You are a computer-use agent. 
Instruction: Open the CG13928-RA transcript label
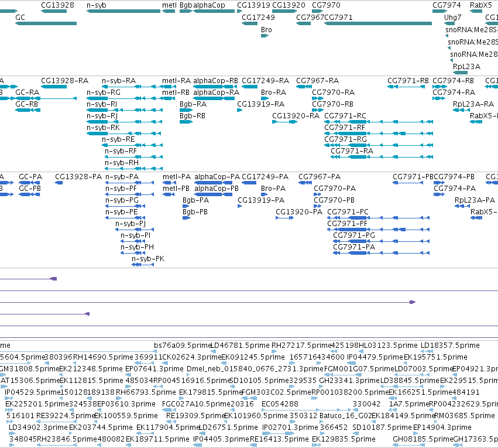tap(64, 81)
